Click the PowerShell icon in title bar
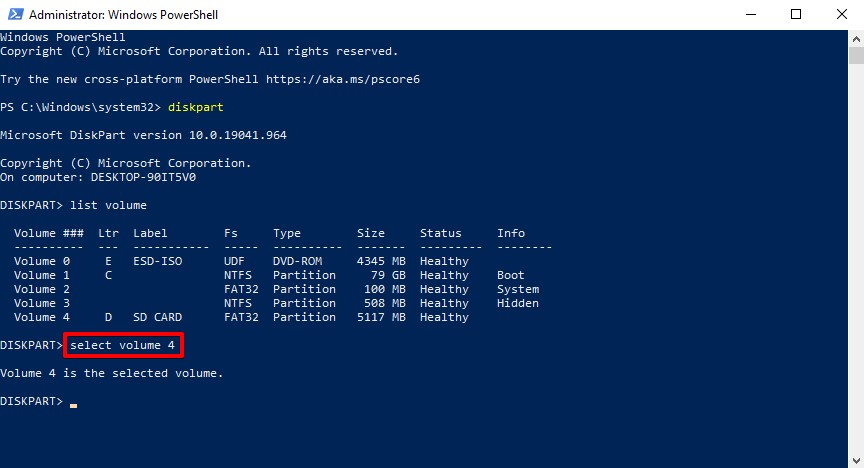864x468 pixels. point(14,15)
